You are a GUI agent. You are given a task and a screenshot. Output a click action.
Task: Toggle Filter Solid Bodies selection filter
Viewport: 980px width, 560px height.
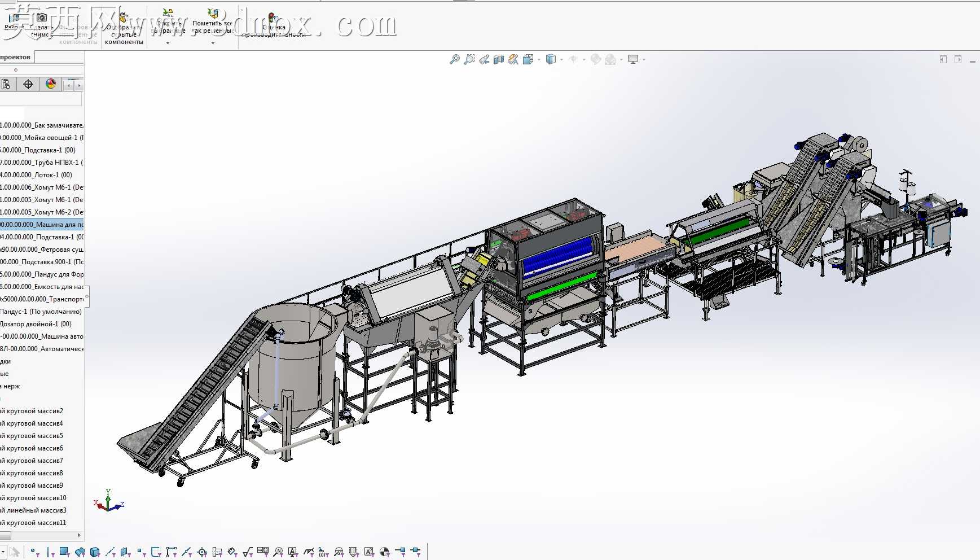[95, 552]
